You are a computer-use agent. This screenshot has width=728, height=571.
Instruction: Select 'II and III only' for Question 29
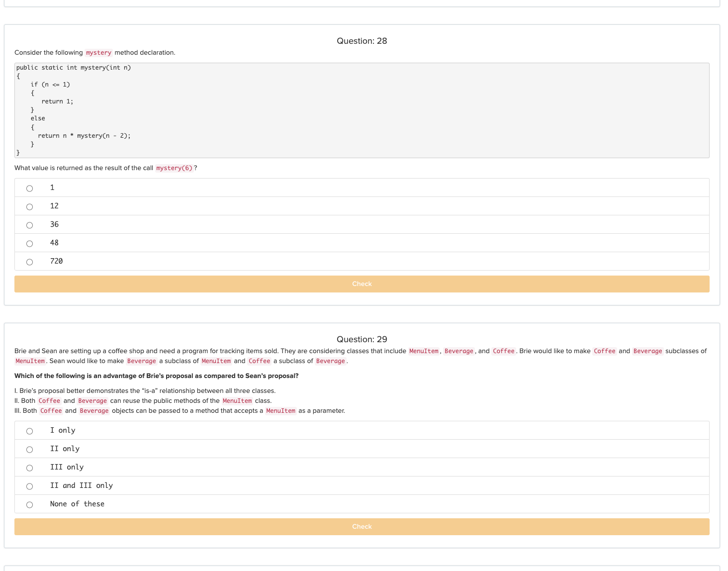click(29, 486)
